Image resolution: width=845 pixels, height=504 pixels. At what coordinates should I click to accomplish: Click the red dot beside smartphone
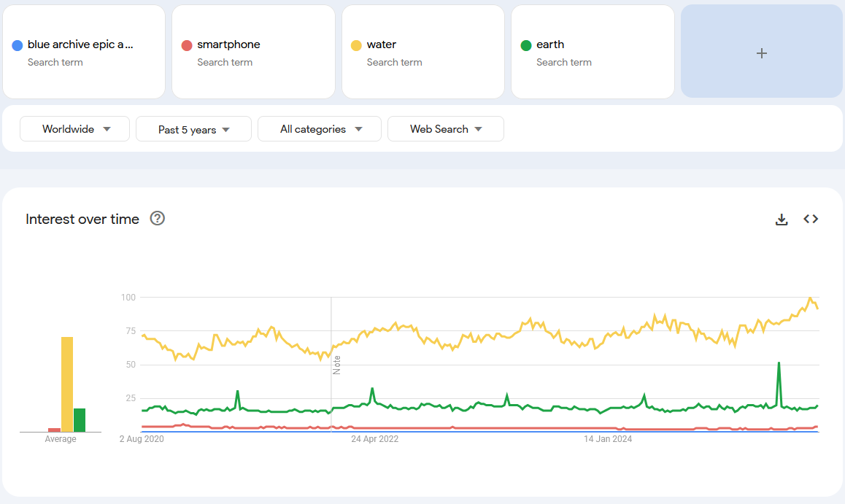tap(187, 45)
